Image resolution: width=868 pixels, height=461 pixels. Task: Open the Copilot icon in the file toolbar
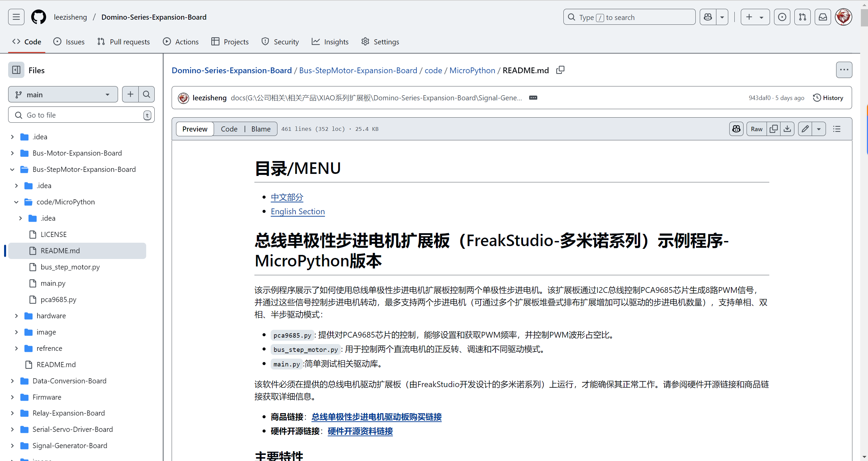tap(736, 129)
